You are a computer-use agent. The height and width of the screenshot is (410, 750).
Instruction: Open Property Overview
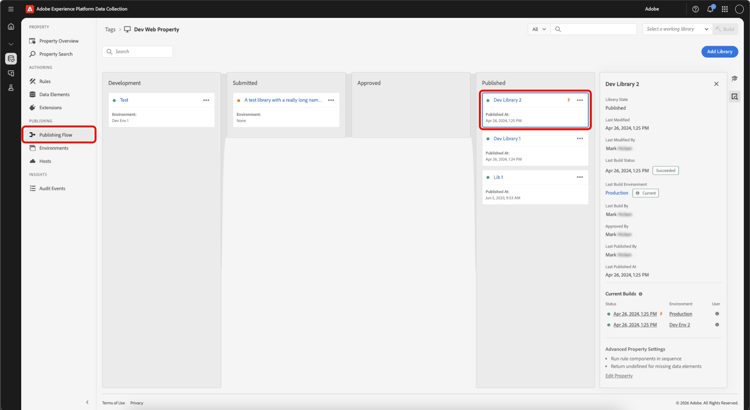[58, 41]
